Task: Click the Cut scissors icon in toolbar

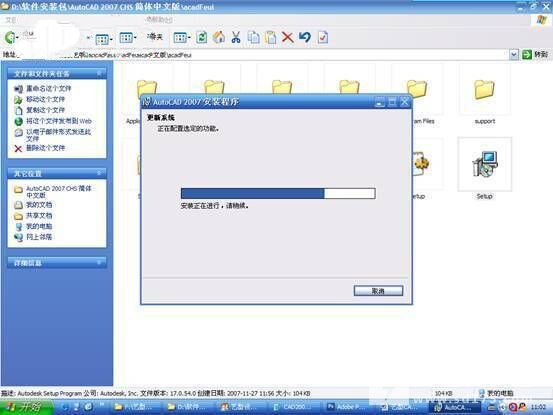Action: coord(236,37)
